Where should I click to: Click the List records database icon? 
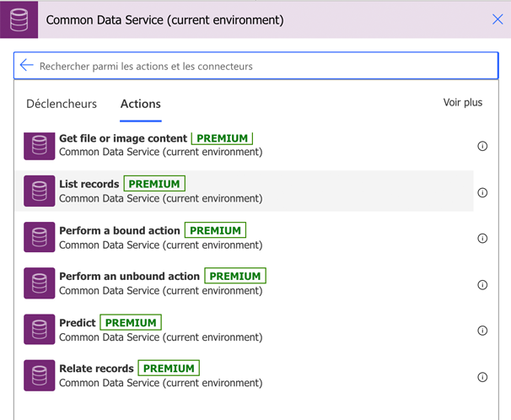[39, 191]
